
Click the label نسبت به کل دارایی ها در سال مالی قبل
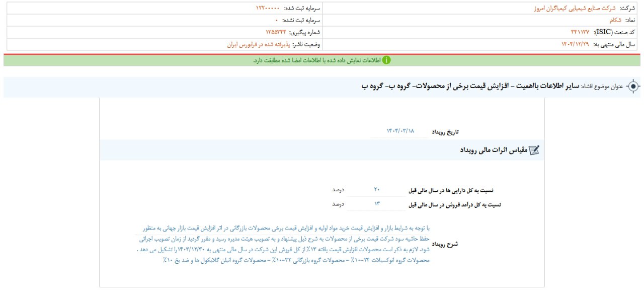tap(452, 190)
